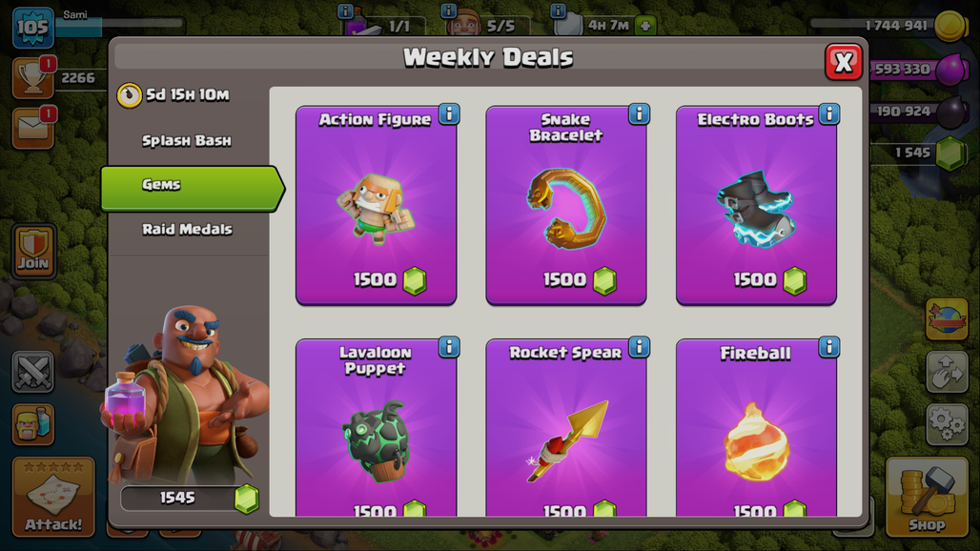This screenshot has width=980, height=551.
Task: Close the Weekly Deals window
Action: [x=843, y=62]
